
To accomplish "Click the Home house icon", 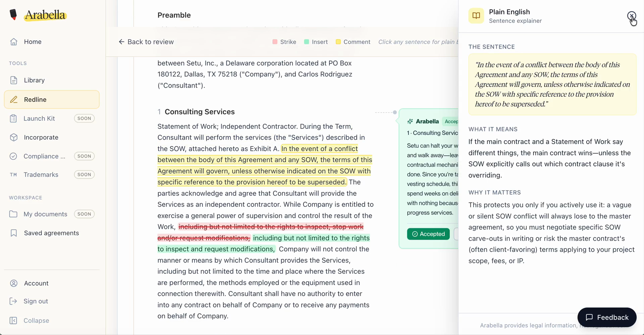I will pos(14,42).
